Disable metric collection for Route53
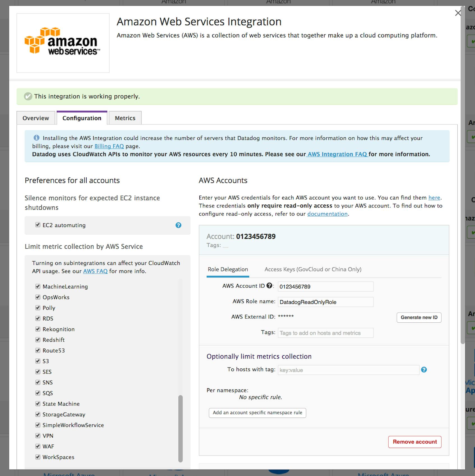 click(x=38, y=350)
